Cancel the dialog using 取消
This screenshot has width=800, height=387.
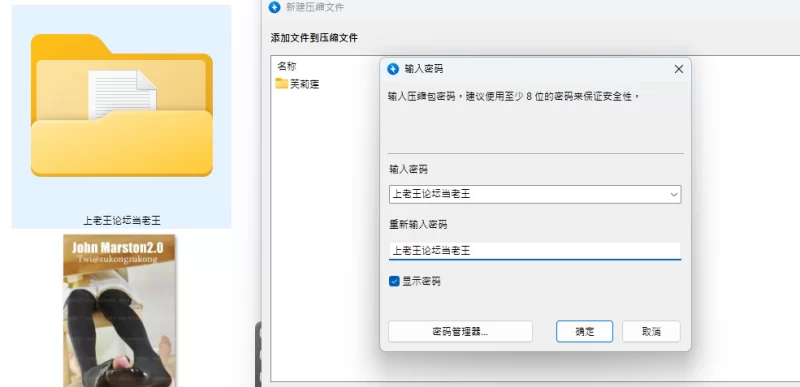(651, 331)
